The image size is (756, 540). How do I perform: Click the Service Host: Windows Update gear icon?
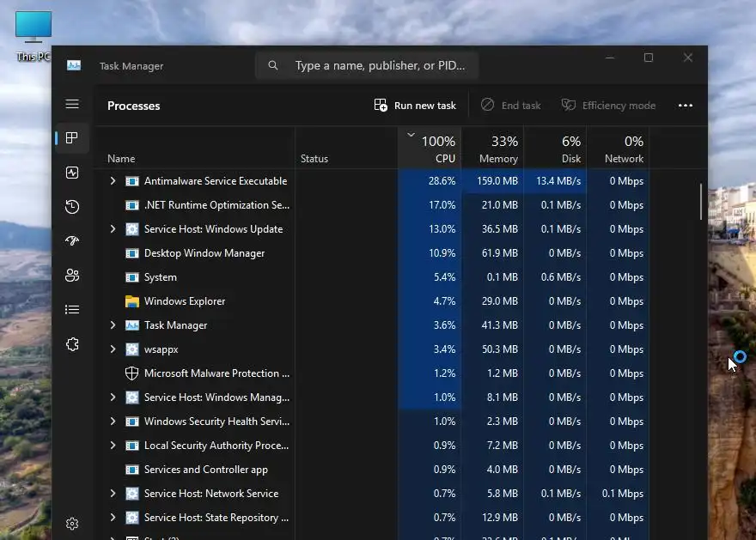pyautogui.click(x=132, y=229)
